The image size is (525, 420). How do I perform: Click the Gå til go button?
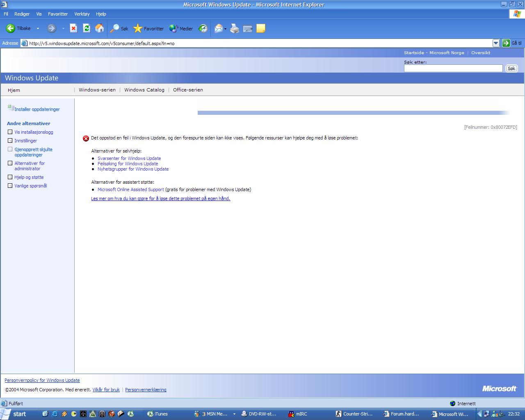(x=512, y=43)
